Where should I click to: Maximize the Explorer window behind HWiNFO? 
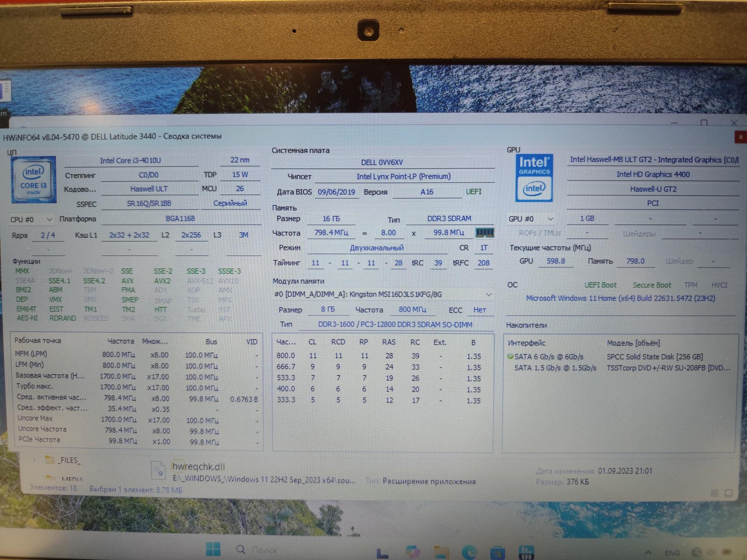[x=704, y=123]
